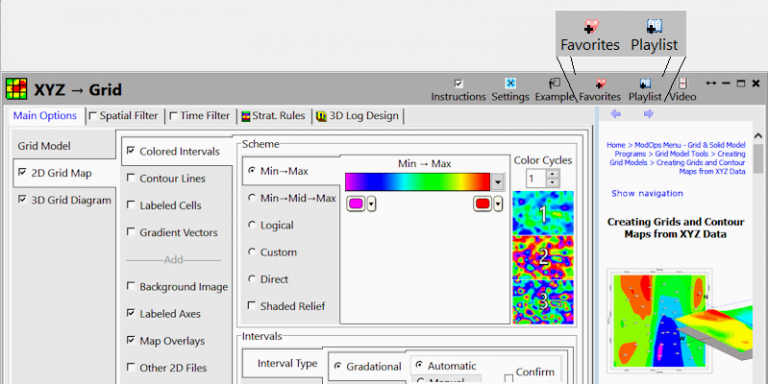This screenshot has height=384, width=768.
Task: Open dropdown beside the red color swatch
Action: [498, 204]
